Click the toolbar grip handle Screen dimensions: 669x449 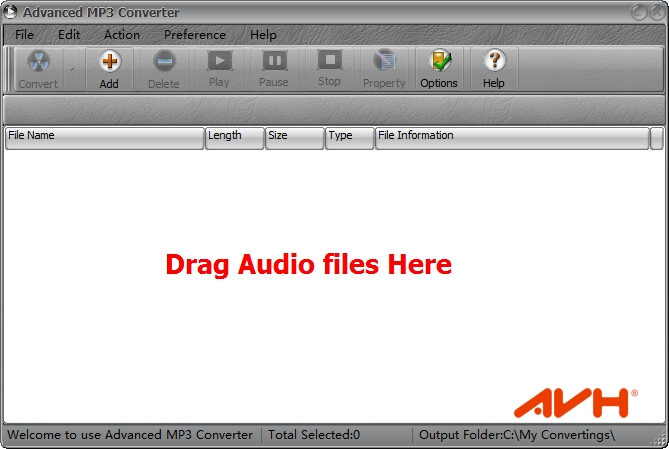click(x=8, y=69)
